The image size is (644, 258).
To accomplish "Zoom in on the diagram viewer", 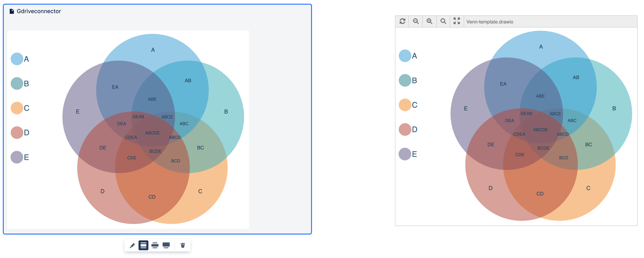I will (x=429, y=21).
